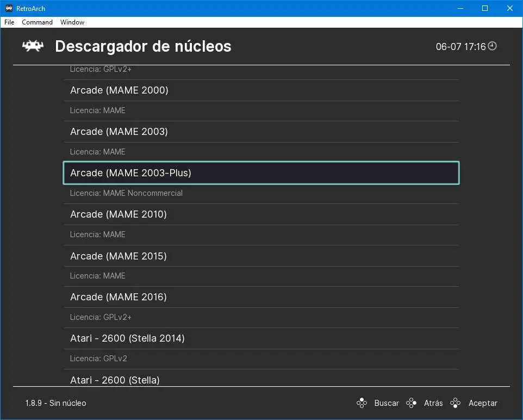This screenshot has width=523, height=420.
Task: Click the Buscar search button
Action: point(387,403)
